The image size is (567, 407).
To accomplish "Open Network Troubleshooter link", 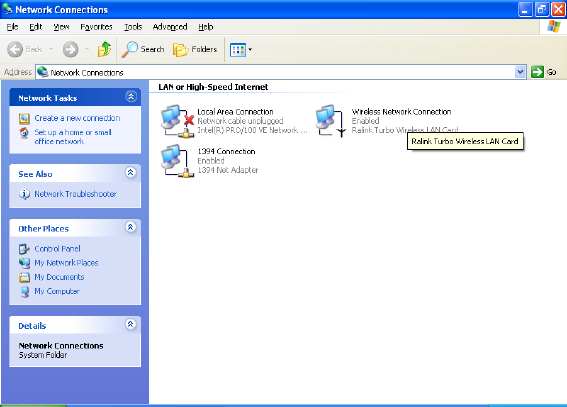I will [75, 194].
